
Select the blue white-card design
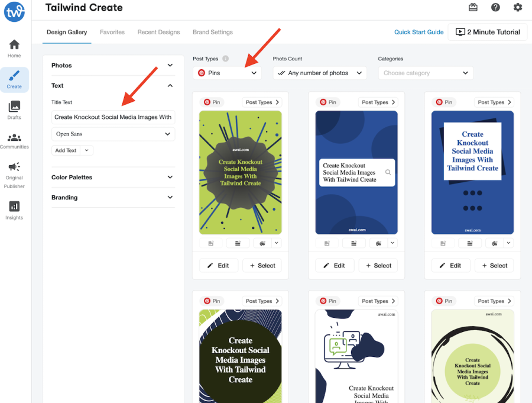494,265
